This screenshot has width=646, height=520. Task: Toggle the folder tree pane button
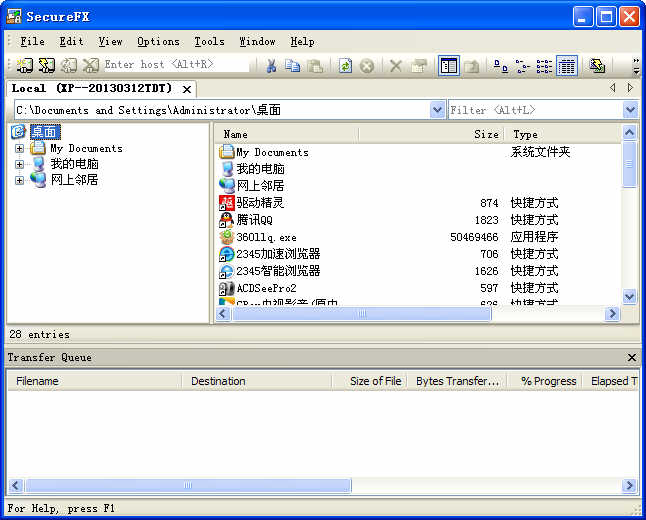click(449, 66)
